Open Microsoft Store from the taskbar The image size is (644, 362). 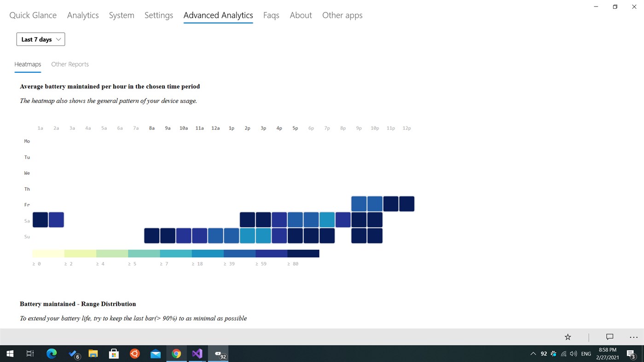coord(114,354)
